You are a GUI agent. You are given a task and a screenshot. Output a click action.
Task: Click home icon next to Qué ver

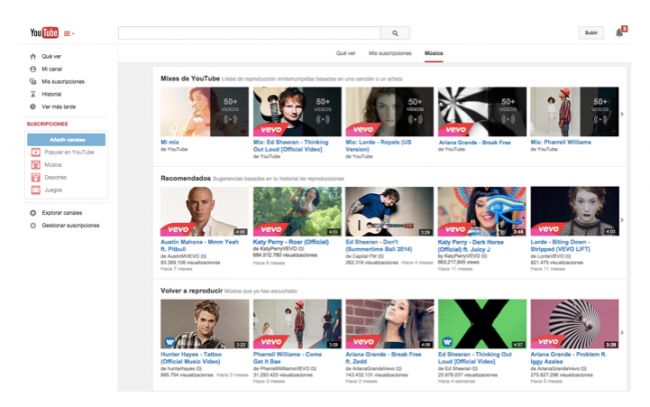pyautogui.click(x=33, y=56)
